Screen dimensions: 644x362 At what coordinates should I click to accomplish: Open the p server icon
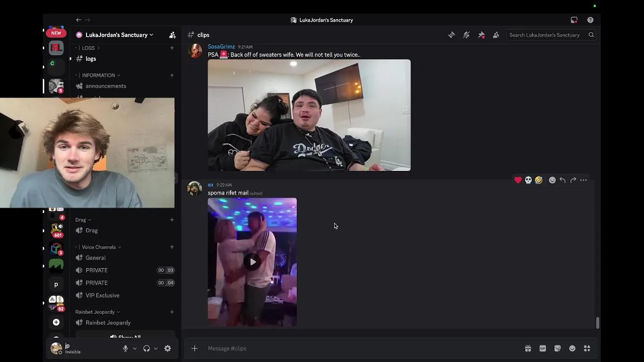[56, 285]
